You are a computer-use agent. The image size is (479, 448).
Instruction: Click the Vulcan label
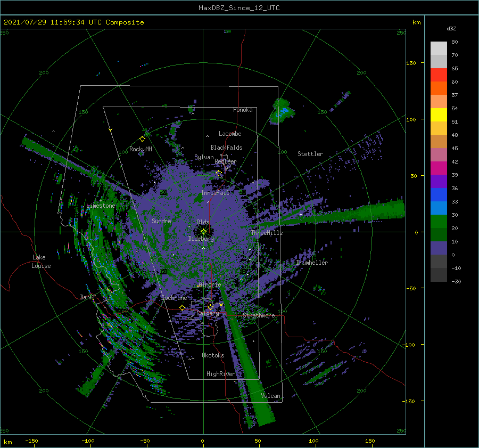[x=271, y=396]
